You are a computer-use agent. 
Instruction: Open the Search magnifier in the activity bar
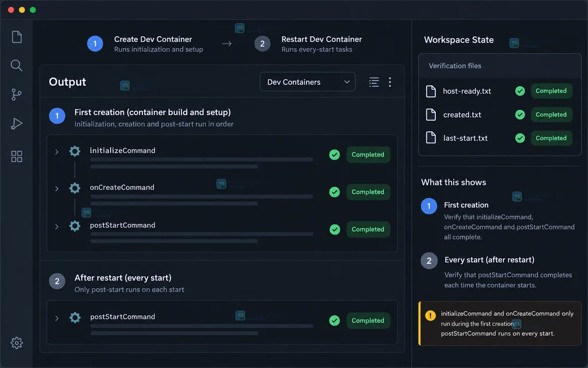[x=17, y=66]
